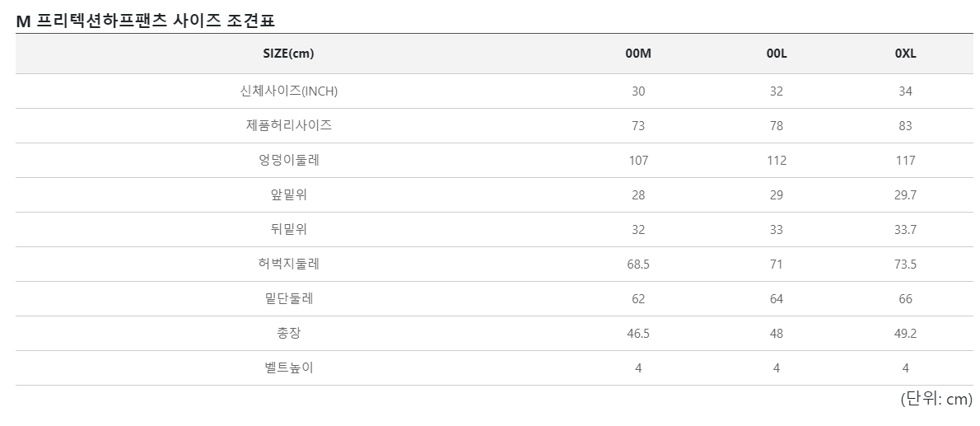Click the 112 hip value for 00L
Viewport: 980px width, 426px height.
point(777,161)
